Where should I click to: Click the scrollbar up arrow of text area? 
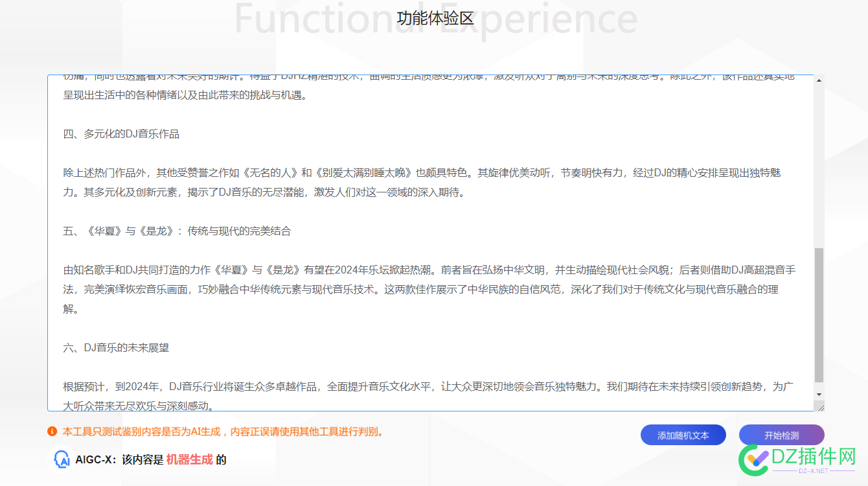click(x=819, y=80)
